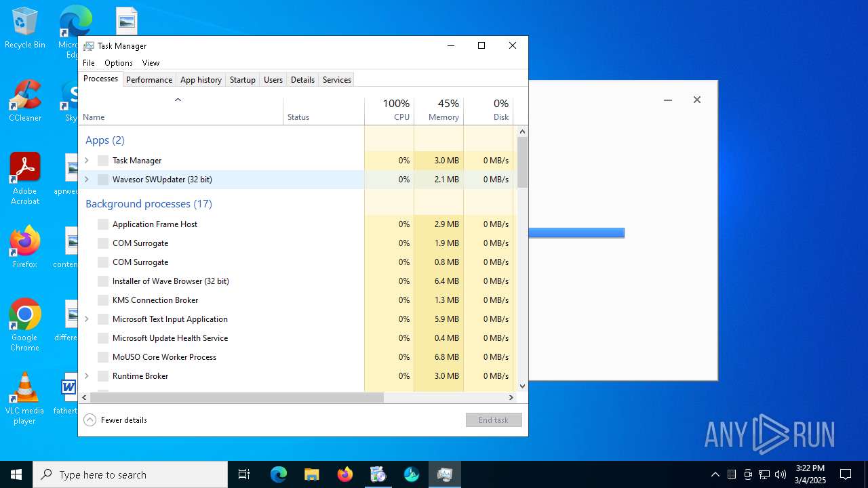
Task: Switch to the Users tab
Action: click(273, 80)
